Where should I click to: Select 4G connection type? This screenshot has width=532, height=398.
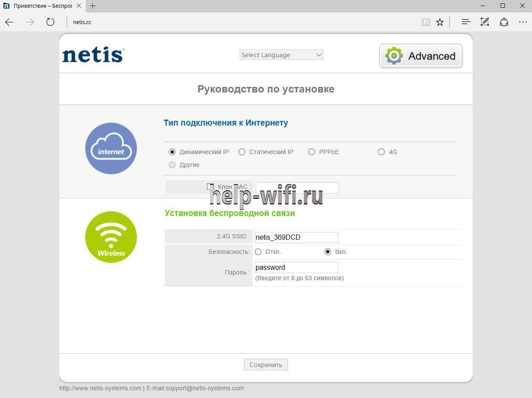pyautogui.click(x=381, y=152)
